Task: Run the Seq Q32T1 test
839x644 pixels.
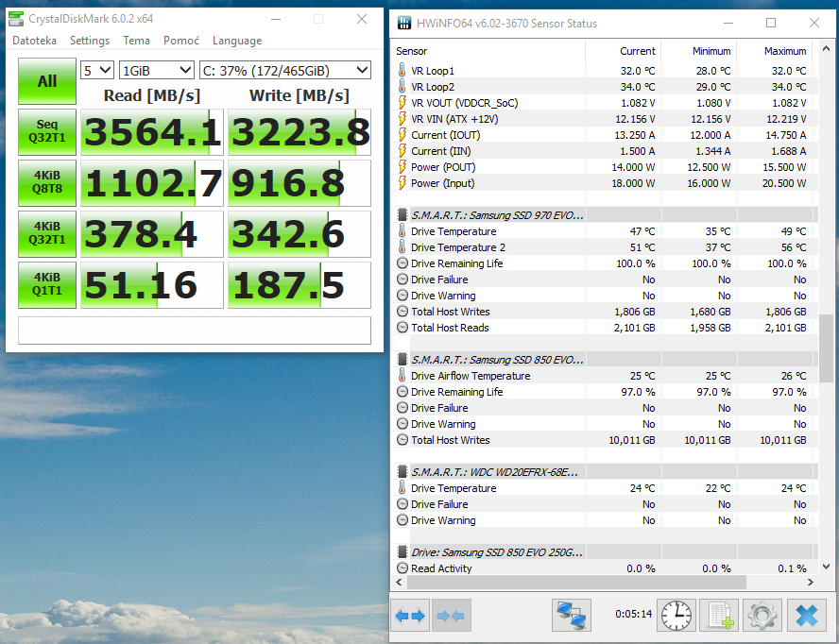Action: point(47,132)
